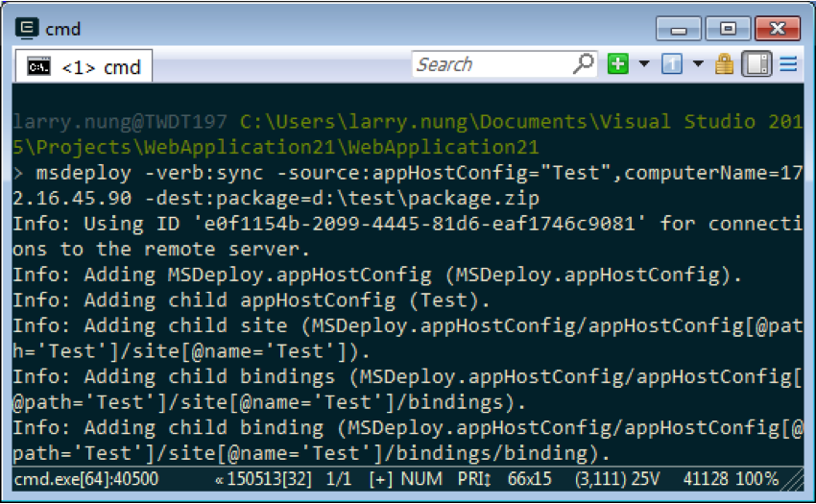
Task: Expand the active consoles list arrow
Action: pos(698,64)
